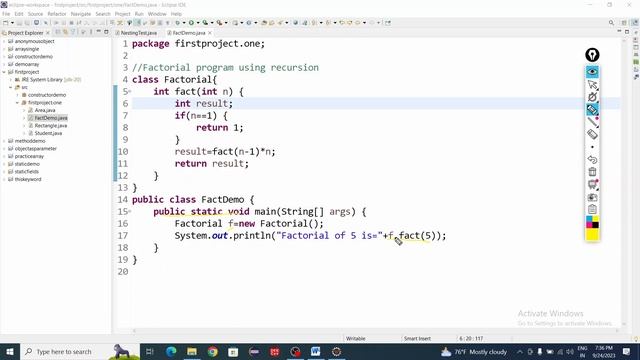
Task: Collapse the firstproject.one package node
Action: click(x=18, y=102)
